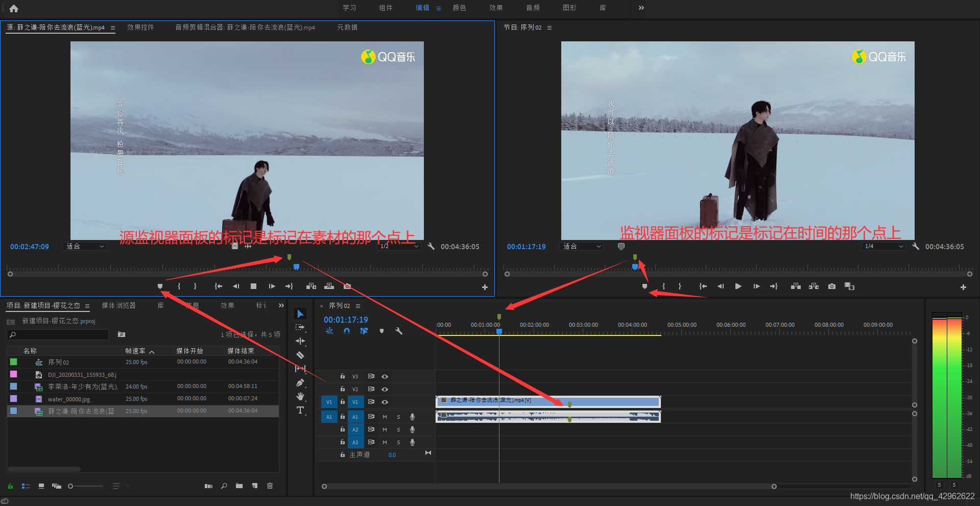Open Program 序列02 panel menu
The width and height of the screenshot is (980, 506).
coord(549,28)
